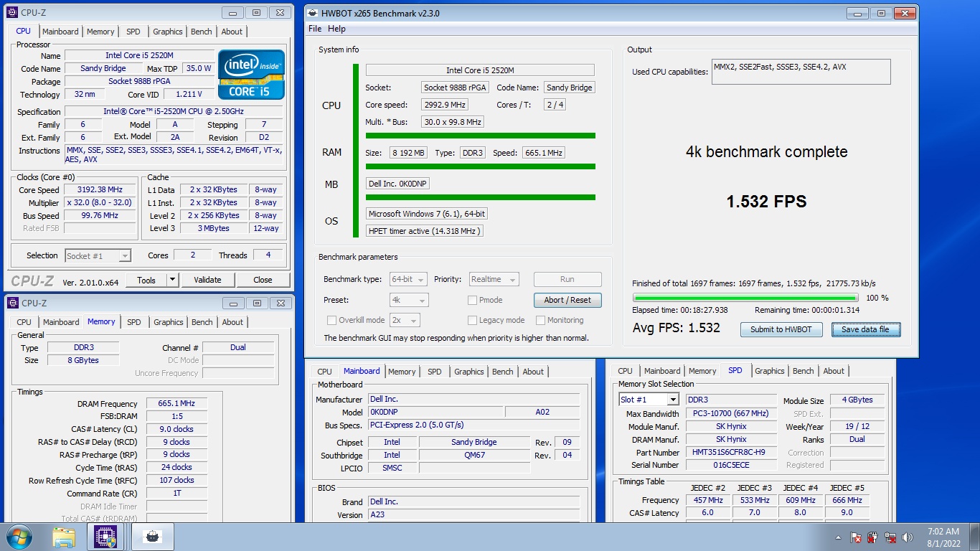Open the volume speaker tray icon
Screen dimensions: 980x551
[x=908, y=537]
